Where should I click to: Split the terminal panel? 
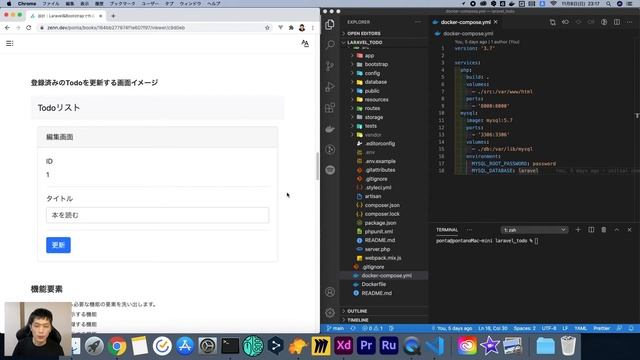coord(591,230)
